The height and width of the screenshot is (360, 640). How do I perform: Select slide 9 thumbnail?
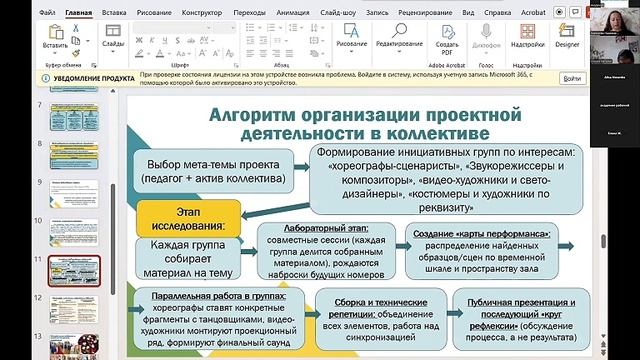tap(74, 194)
